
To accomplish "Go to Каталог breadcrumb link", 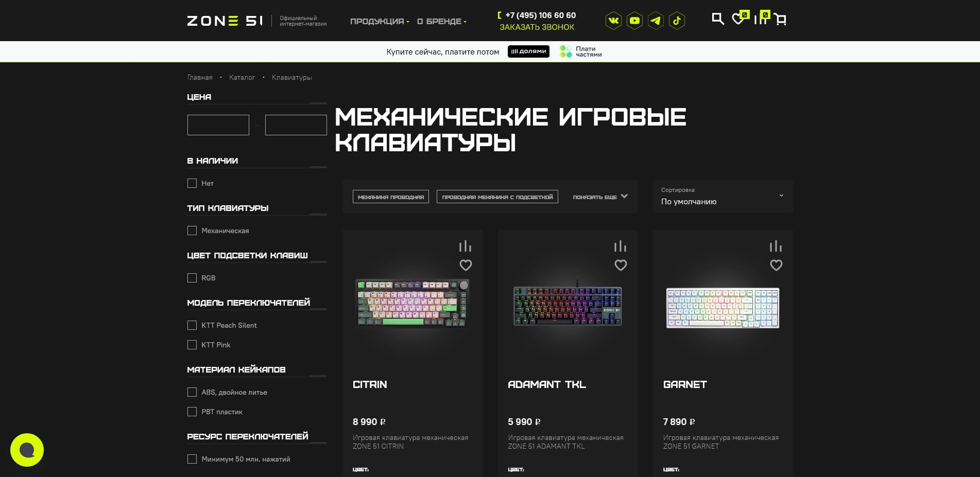I will pos(242,78).
